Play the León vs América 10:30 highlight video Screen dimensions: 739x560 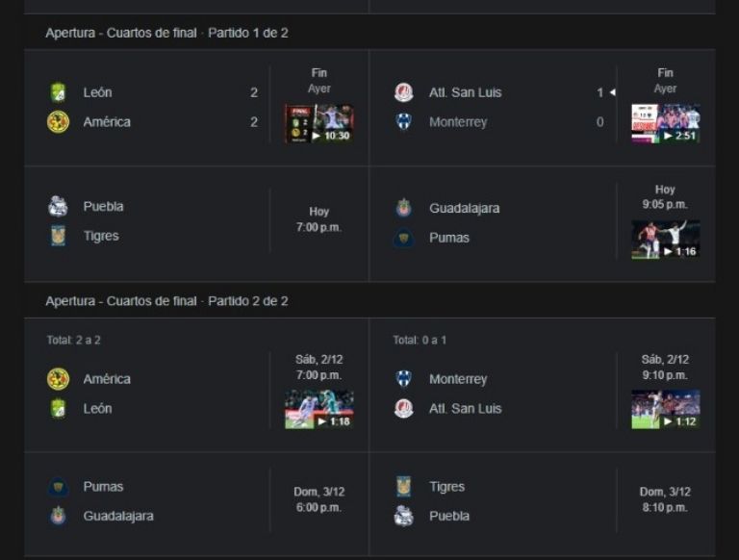click(x=319, y=123)
